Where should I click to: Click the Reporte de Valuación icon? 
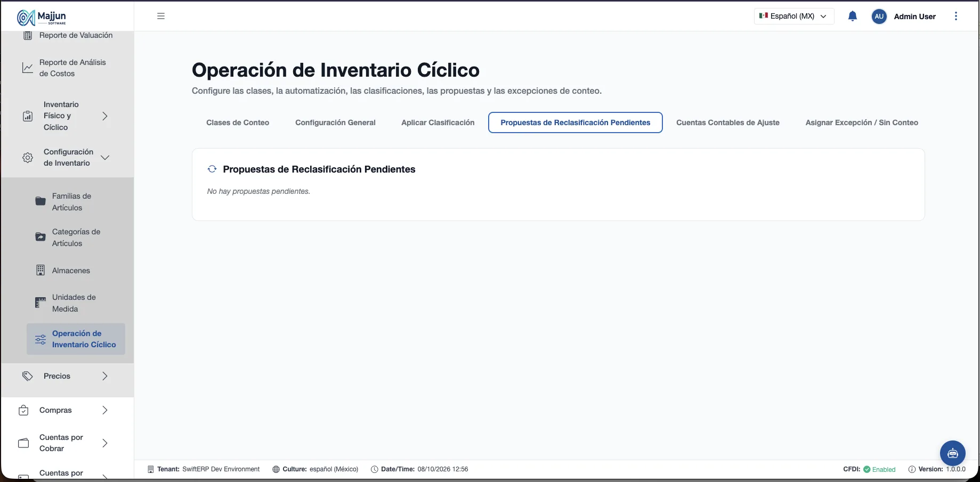pyautogui.click(x=28, y=36)
